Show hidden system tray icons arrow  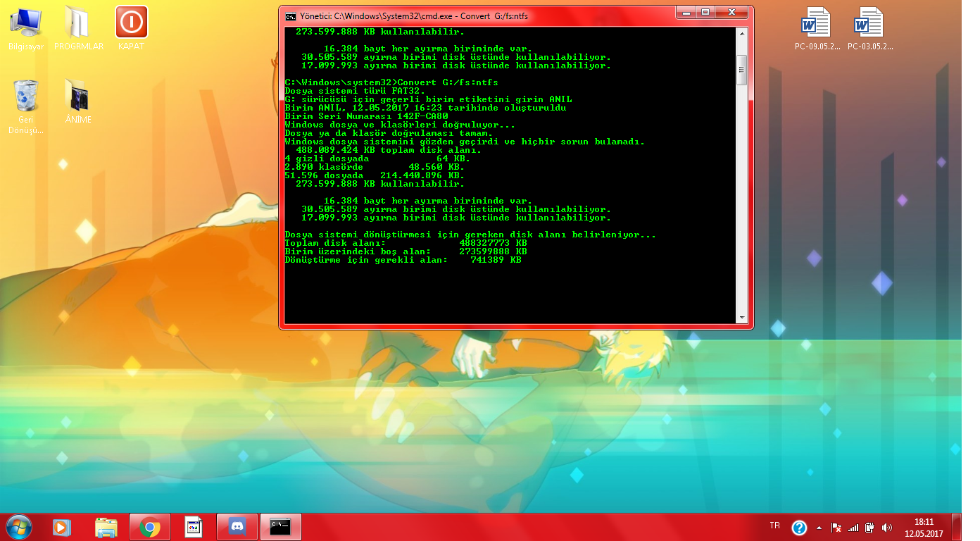tap(819, 527)
